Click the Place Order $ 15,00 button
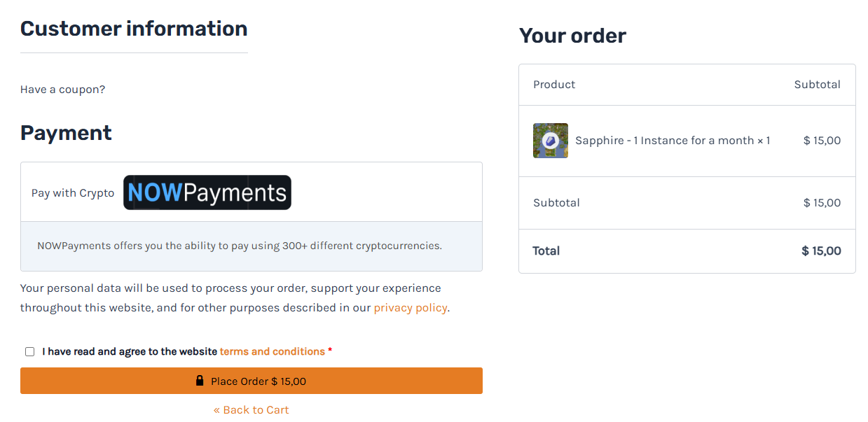Screen dimensions: 868x422 pyautogui.click(x=252, y=381)
